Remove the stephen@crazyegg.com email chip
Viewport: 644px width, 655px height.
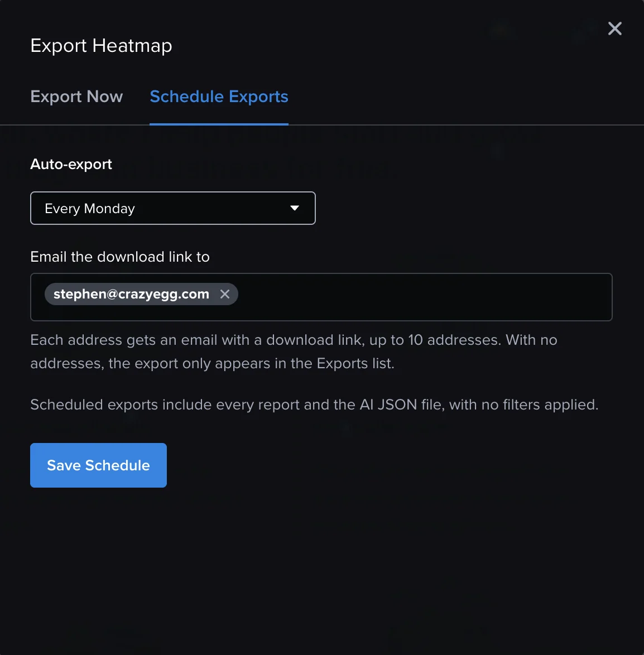[x=225, y=294]
